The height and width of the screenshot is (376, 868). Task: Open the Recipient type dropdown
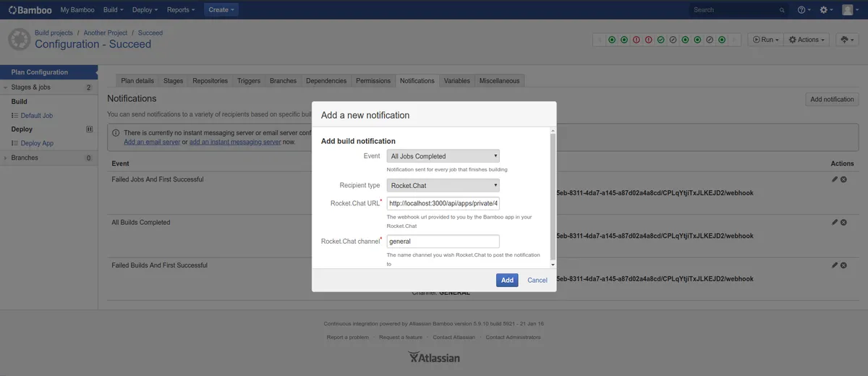click(443, 186)
